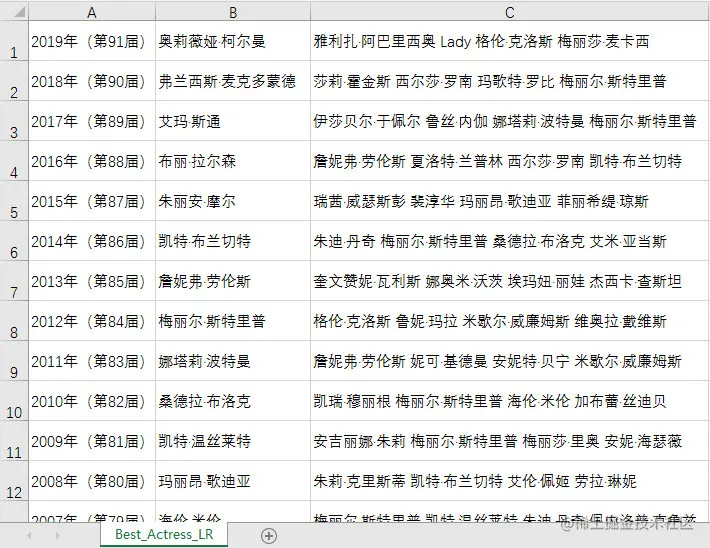Select '凯特·布兰切特' in column B
Viewport: 710px width, 548px height.
[x=233, y=240]
